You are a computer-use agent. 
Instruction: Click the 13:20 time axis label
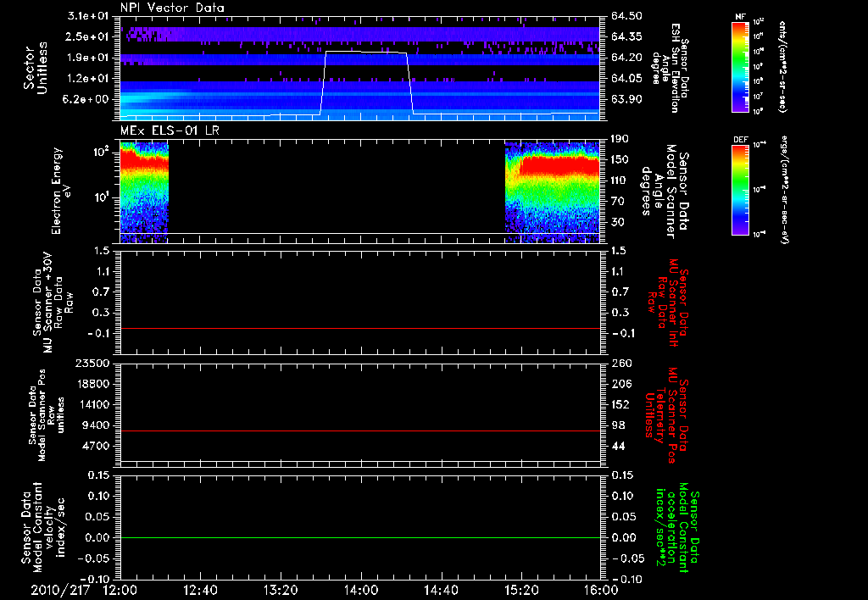click(281, 590)
